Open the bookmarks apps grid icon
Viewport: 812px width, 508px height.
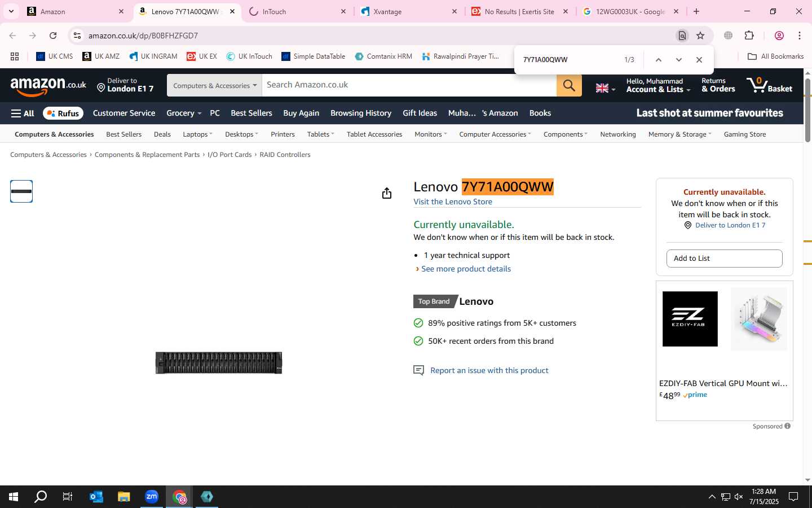point(15,56)
